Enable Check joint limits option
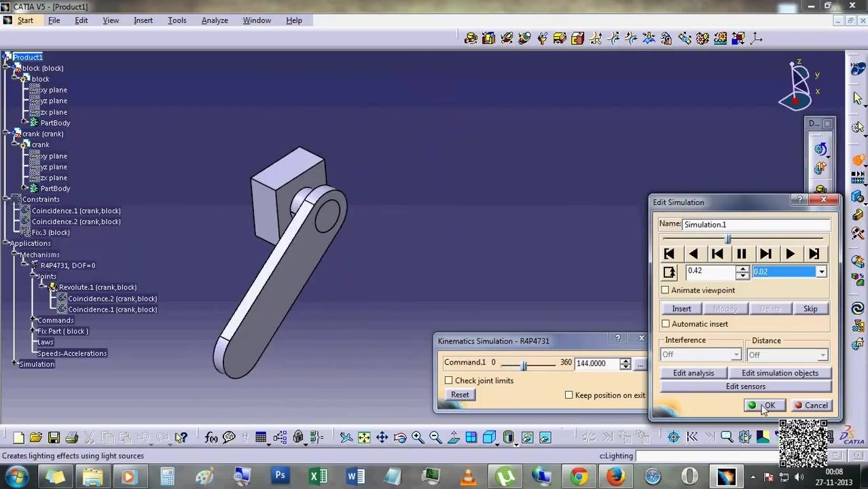Viewport: 868px width, 489px height. pos(448,381)
